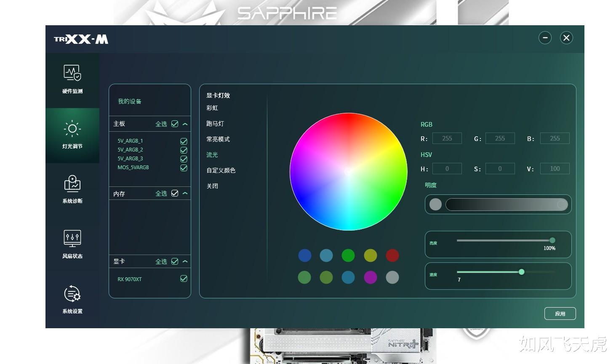Click the G value input field

coord(500,138)
